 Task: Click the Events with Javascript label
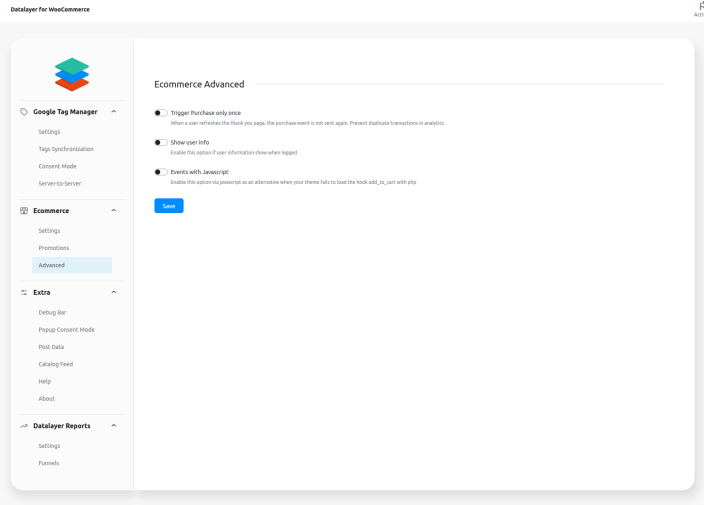click(199, 172)
